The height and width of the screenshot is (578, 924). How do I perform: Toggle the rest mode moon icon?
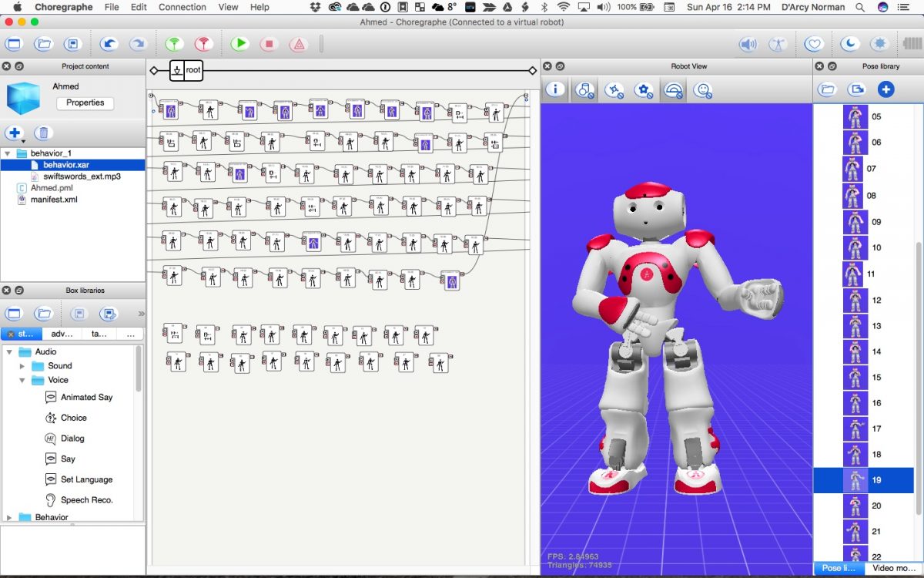click(x=849, y=44)
